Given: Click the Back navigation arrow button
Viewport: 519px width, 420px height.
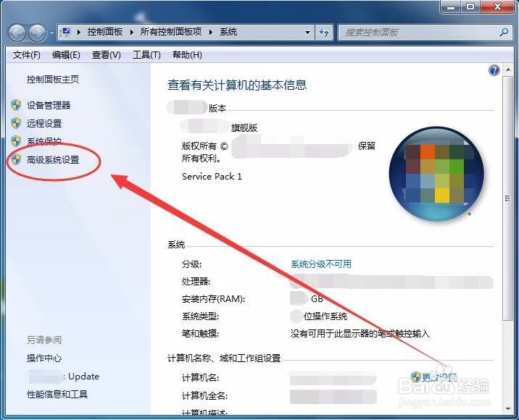Looking at the screenshot, I should (x=17, y=33).
